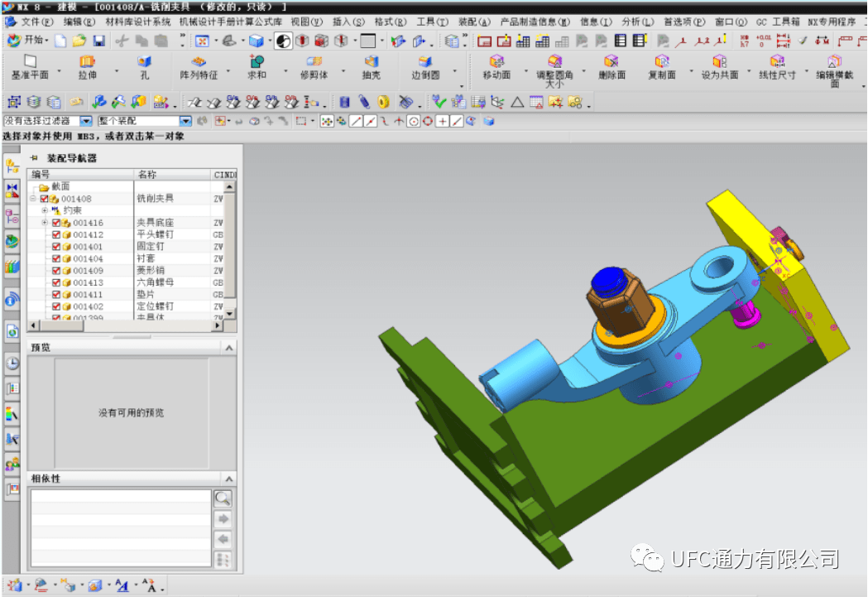Image resolution: width=868 pixels, height=597 pixels.
Task: Open the History clock tab in the sidebar
Action: click(12, 362)
